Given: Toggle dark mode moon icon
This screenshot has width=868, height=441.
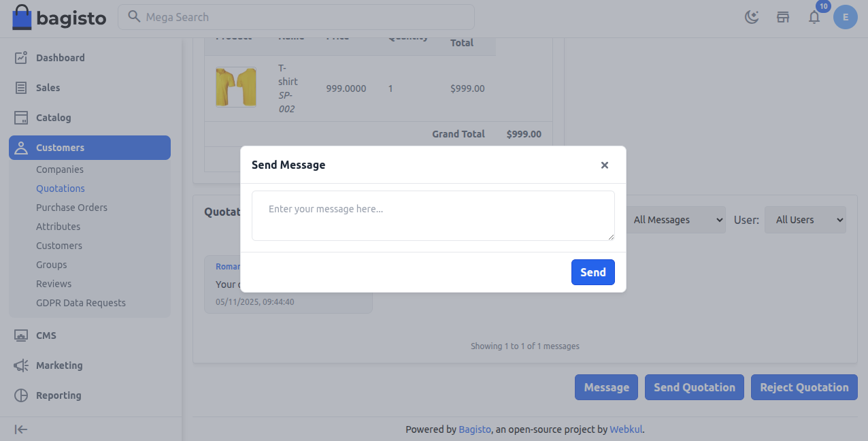Looking at the screenshot, I should pyautogui.click(x=752, y=17).
